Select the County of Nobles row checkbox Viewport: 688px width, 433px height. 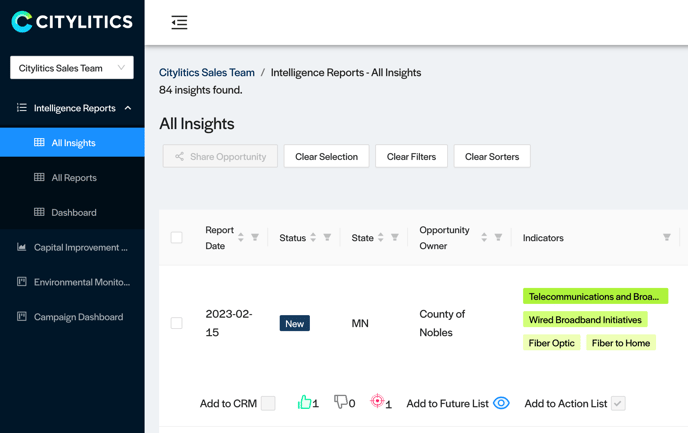pos(176,323)
